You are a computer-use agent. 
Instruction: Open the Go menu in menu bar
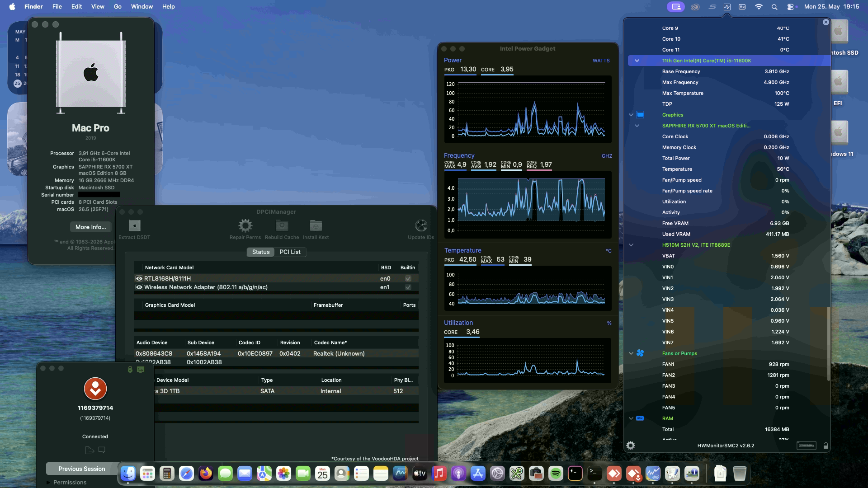click(x=118, y=7)
